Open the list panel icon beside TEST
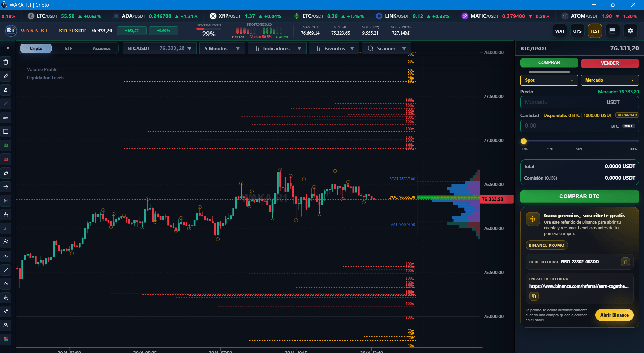The width and height of the screenshot is (644, 353). pyautogui.click(x=612, y=31)
